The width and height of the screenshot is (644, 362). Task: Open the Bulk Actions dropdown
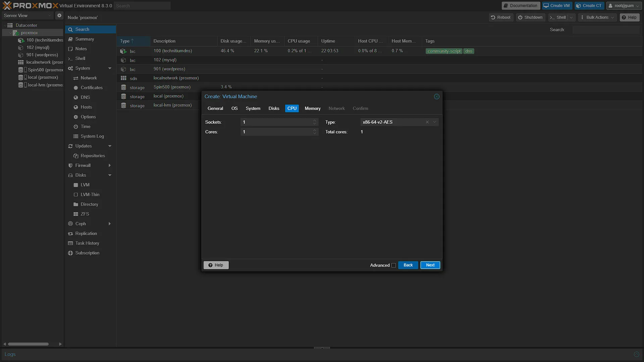pyautogui.click(x=597, y=17)
